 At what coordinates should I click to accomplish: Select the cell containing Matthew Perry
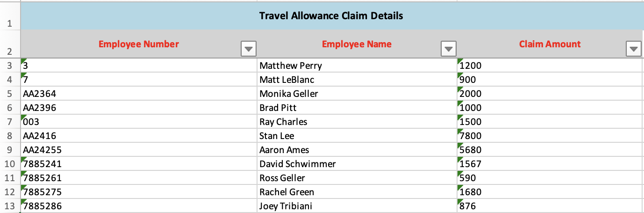tap(291, 66)
